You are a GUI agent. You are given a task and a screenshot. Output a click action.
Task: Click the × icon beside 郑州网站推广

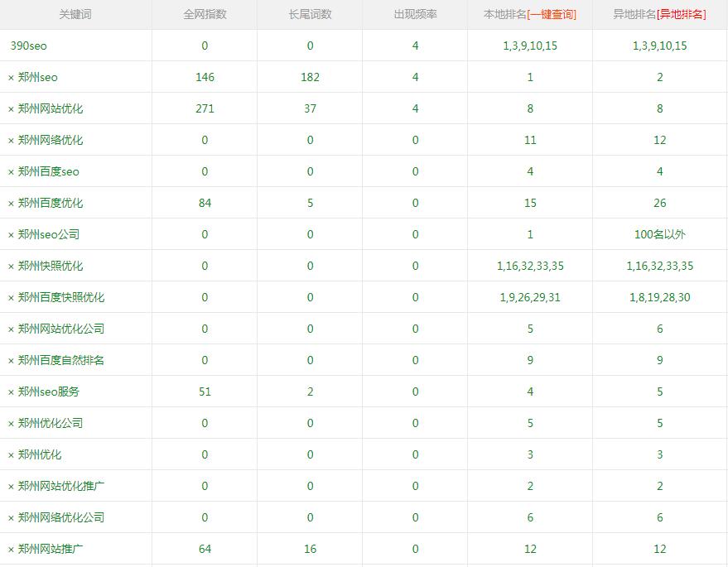tap(12, 550)
